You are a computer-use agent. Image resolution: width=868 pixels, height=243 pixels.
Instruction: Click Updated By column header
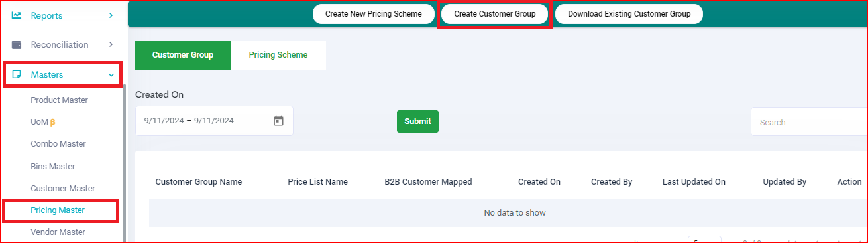click(x=785, y=181)
